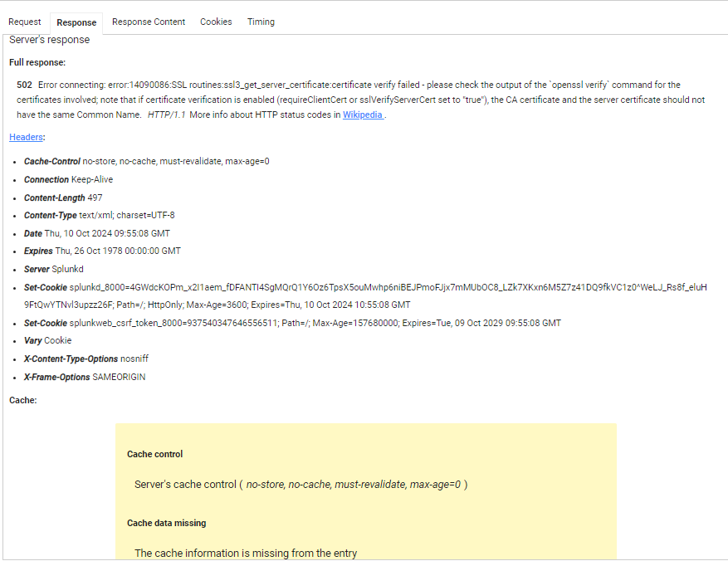The image size is (728, 561).
Task: Select the X-Frame-Options header label
Action: point(57,378)
